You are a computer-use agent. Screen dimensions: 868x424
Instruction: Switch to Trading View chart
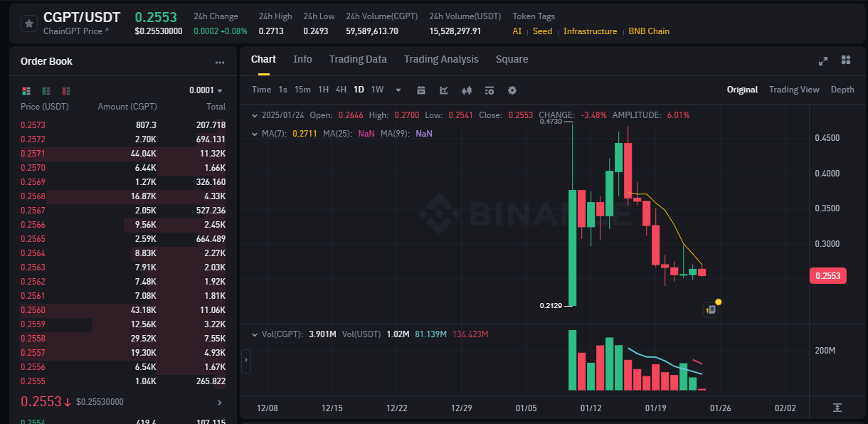click(794, 90)
